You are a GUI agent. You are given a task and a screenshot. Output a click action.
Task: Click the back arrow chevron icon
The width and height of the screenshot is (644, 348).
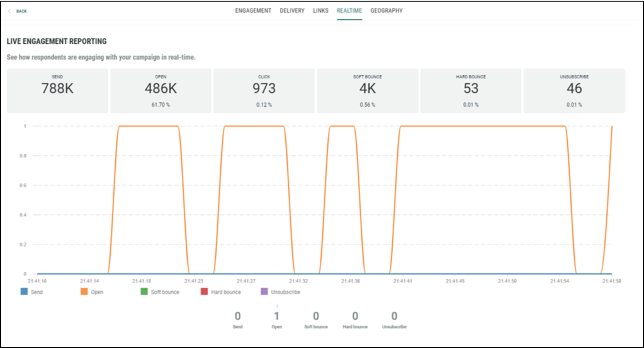[9, 11]
